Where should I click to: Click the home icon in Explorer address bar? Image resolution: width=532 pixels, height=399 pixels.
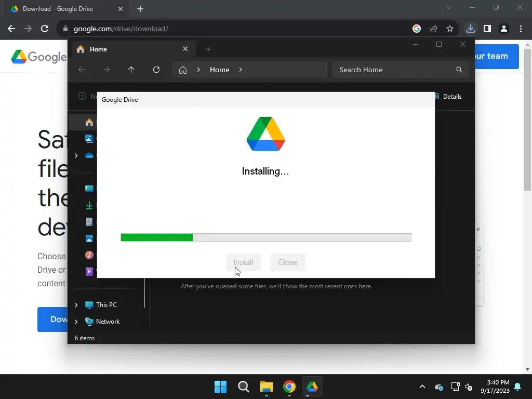click(182, 70)
